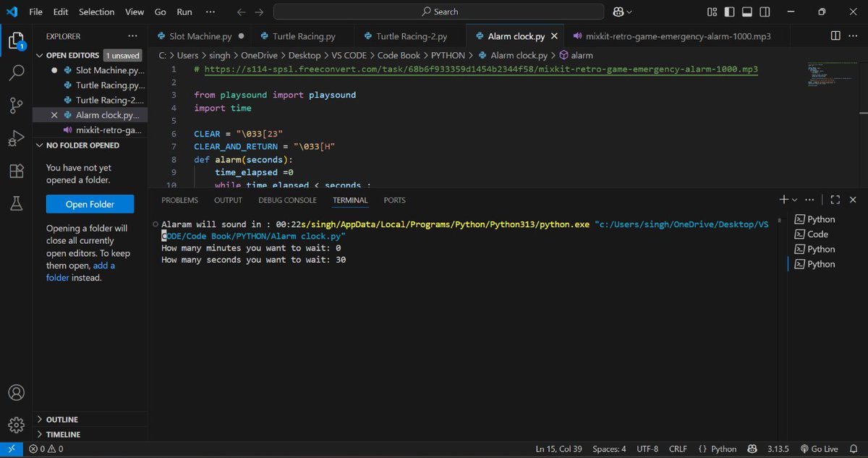Maximize the terminal panel size
Viewport: 868px width, 458px height.
[835, 200]
